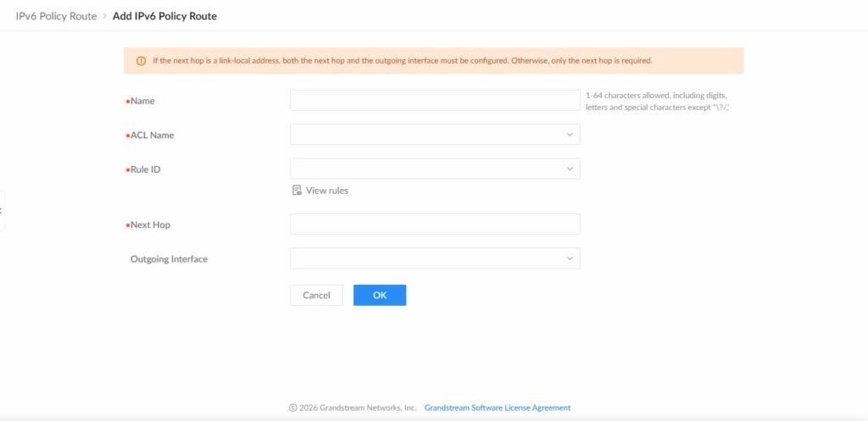Click the Add IPv6 Policy Route title
This screenshot has width=868, height=421.
coord(164,16)
